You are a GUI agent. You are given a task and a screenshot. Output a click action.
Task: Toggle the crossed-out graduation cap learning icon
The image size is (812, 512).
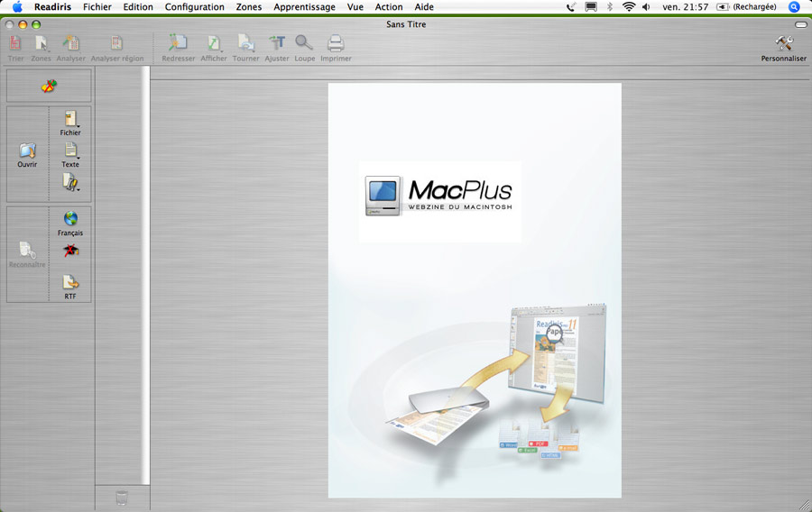pos(70,251)
